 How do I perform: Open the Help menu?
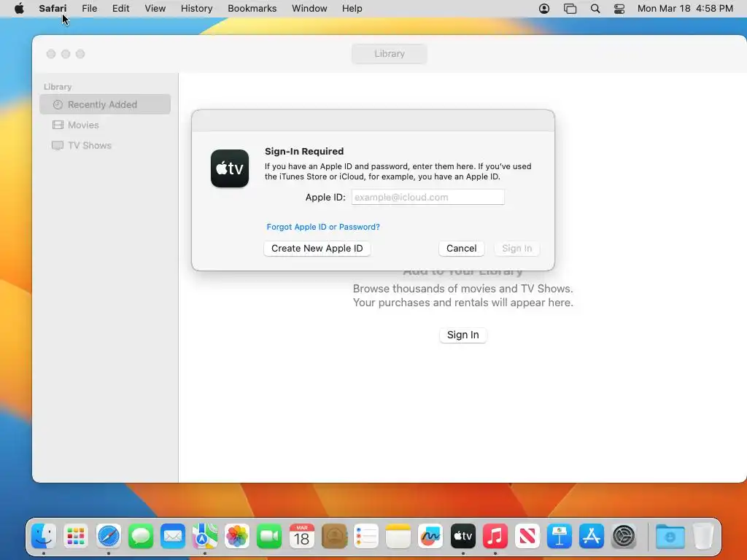[x=352, y=9]
